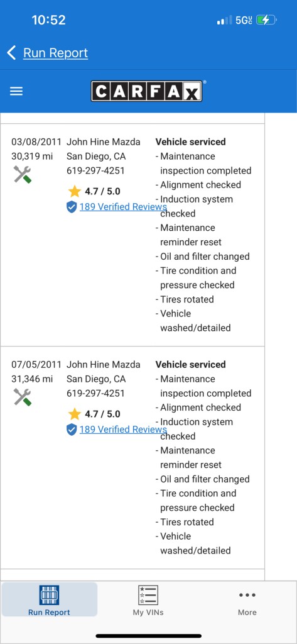Select the 31,346 mi mileage text
Screen dimensions: 297x644
(x=31, y=379)
